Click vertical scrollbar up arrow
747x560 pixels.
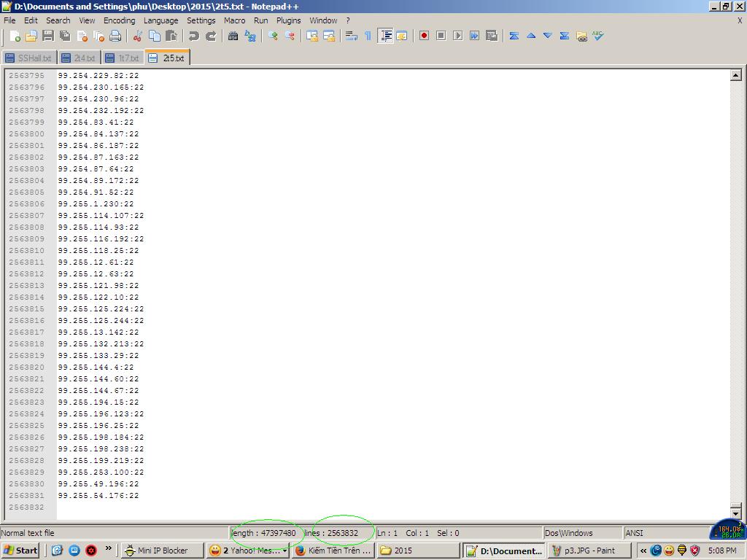pyautogui.click(x=735, y=75)
